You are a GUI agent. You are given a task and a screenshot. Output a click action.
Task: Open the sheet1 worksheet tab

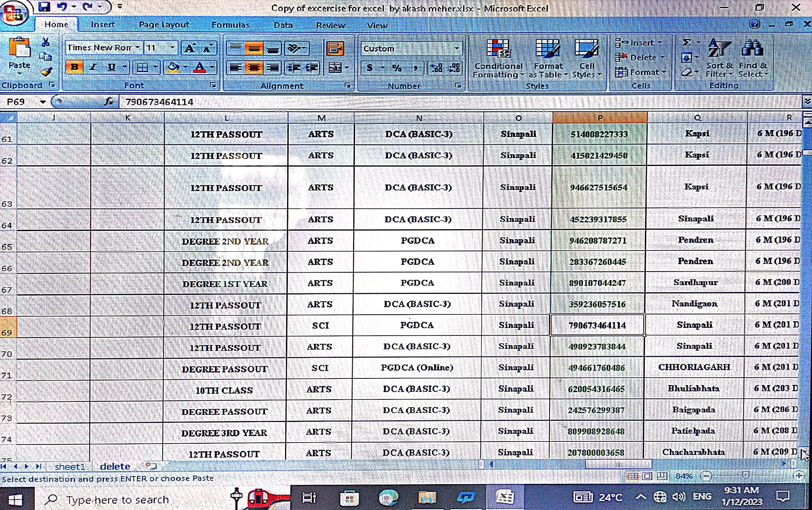click(x=70, y=466)
